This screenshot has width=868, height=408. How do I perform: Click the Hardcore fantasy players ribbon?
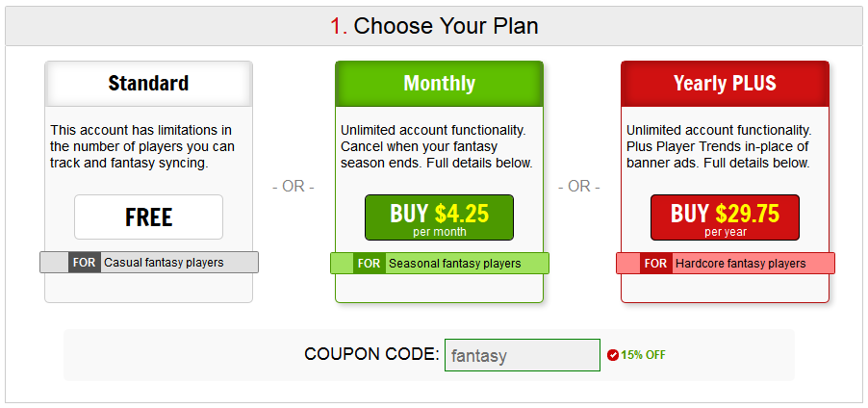click(726, 264)
